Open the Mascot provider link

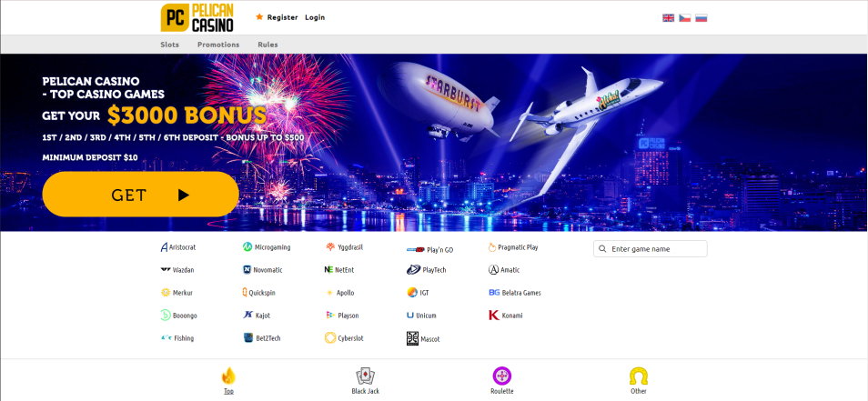point(423,338)
